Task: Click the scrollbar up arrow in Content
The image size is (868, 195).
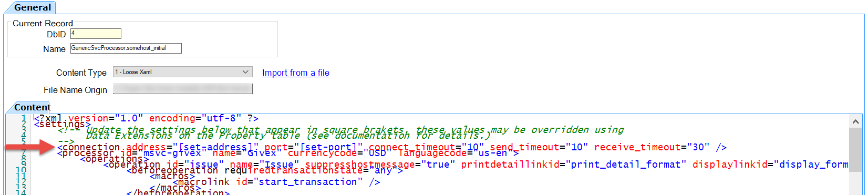Action: [x=855, y=121]
